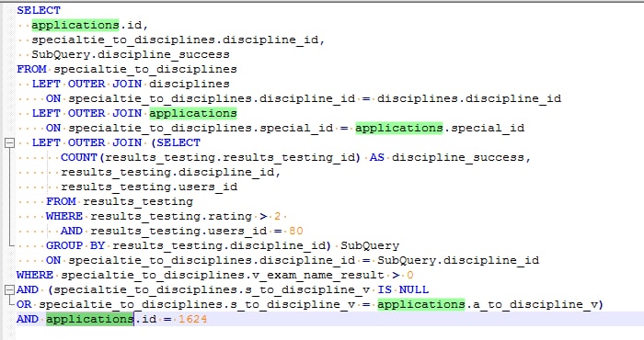This screenshot has height=340, width=644.
Task: Click highlighted applications in the OR line
Action: tap(421, 304)
